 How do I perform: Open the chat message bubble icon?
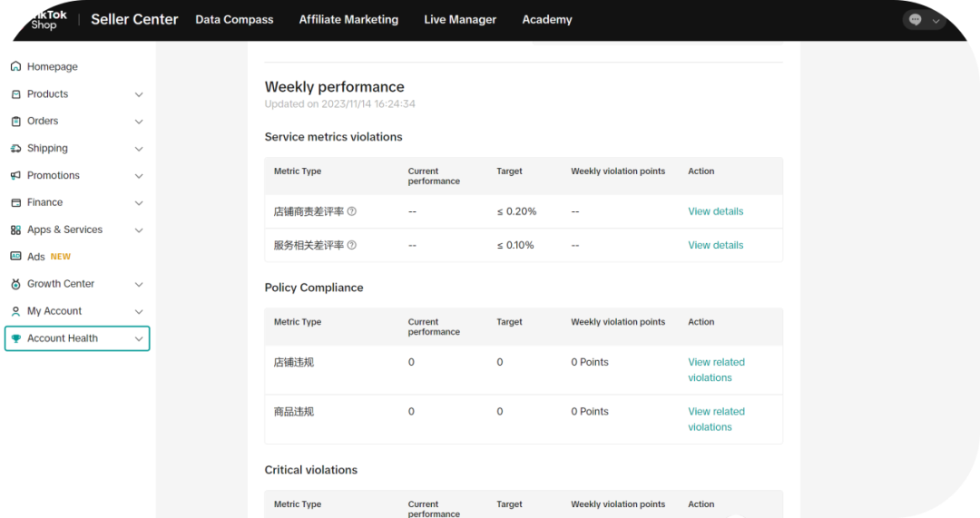[x=916, y=20]
